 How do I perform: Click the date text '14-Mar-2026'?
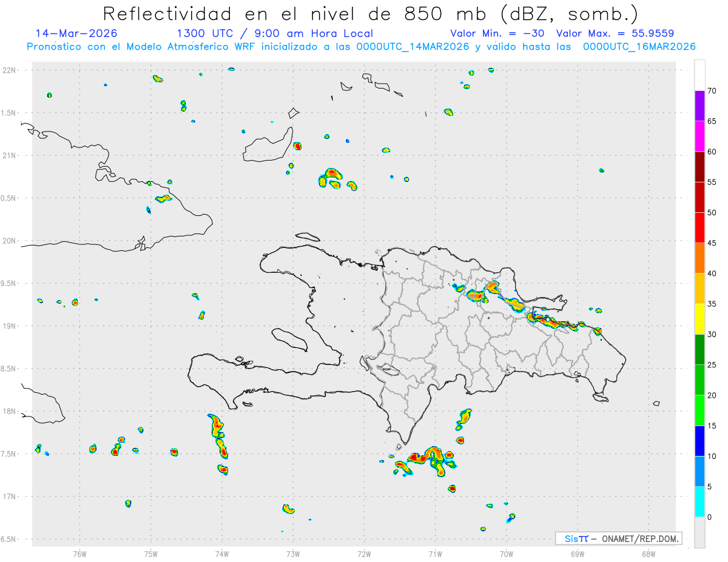coord(76,33)
